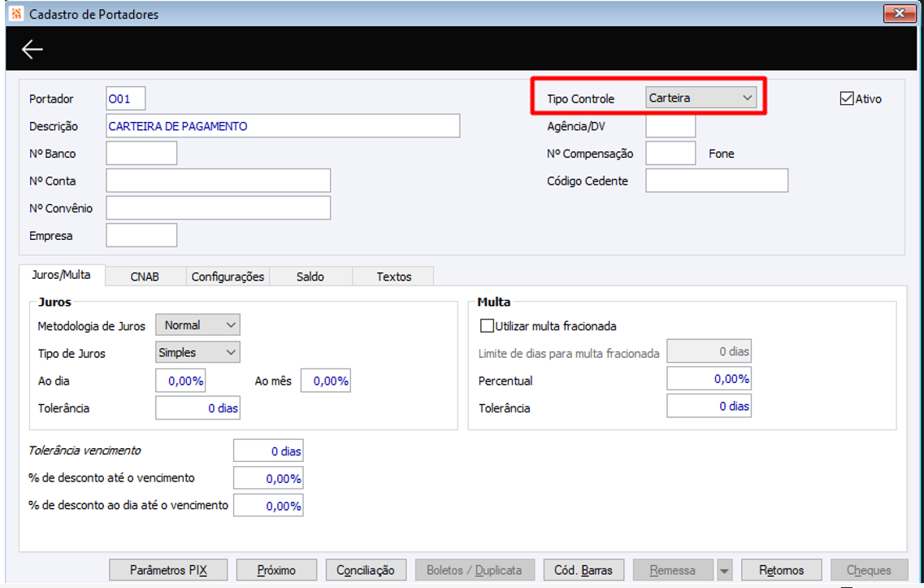Viewport: 924px width, 588px height.
Task: Click the Parâmetros PIX button
Action: [168, 570]
